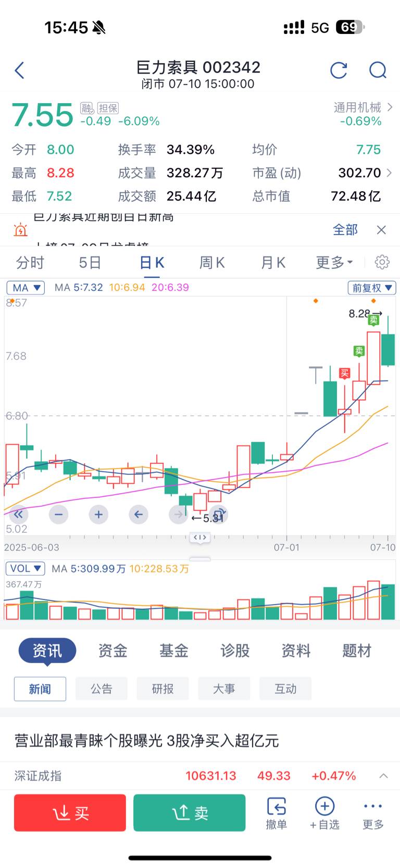Viewport: 400px width, 868px height.
Task: Open MA indicator dropdown
Action: coord(26,288)
